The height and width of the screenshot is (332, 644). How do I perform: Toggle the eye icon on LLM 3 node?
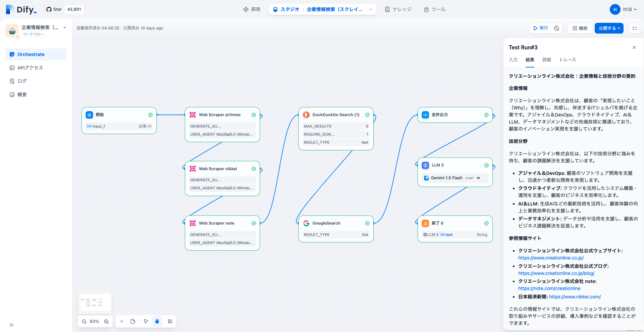coord(478,178)
